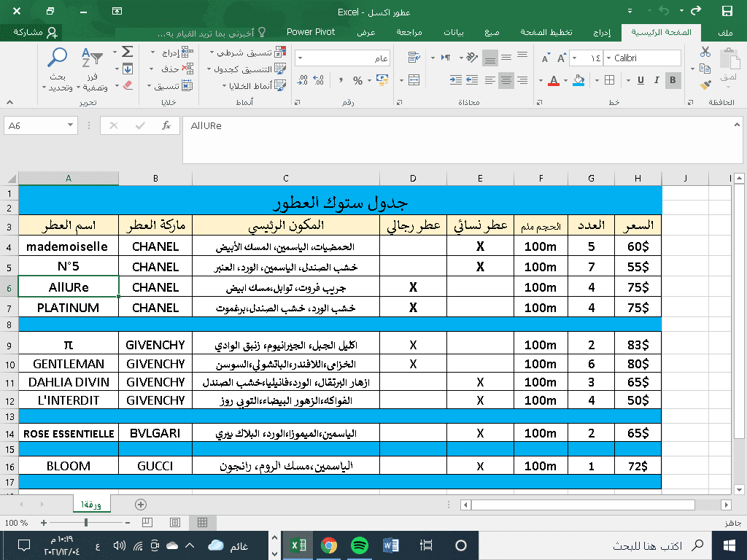Toggle Underline formatting

coord(640,80)
